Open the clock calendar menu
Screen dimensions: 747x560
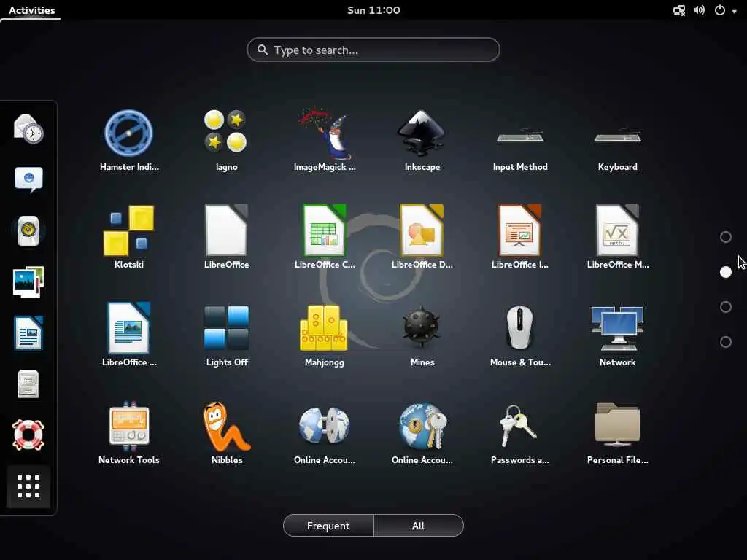coord(373,10)
